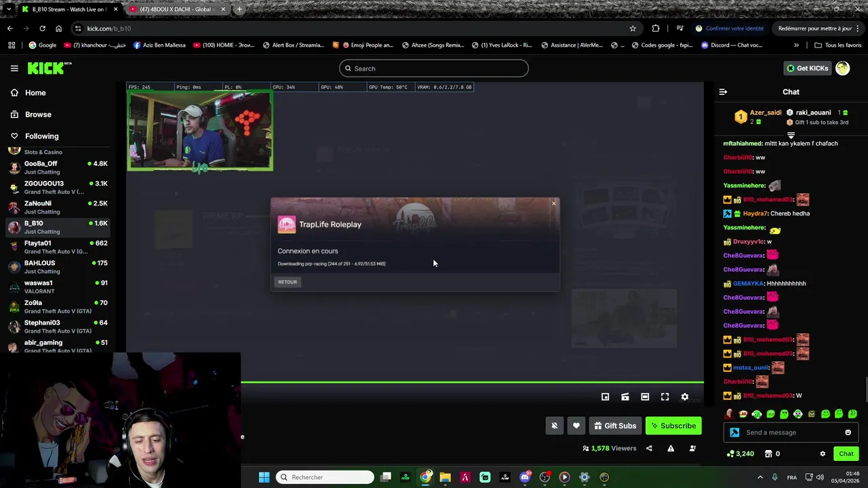Image resolution: width=868 pixels, height=488 pixels.
Task: Bookmark this page with star icon
Action: (633, 28)
